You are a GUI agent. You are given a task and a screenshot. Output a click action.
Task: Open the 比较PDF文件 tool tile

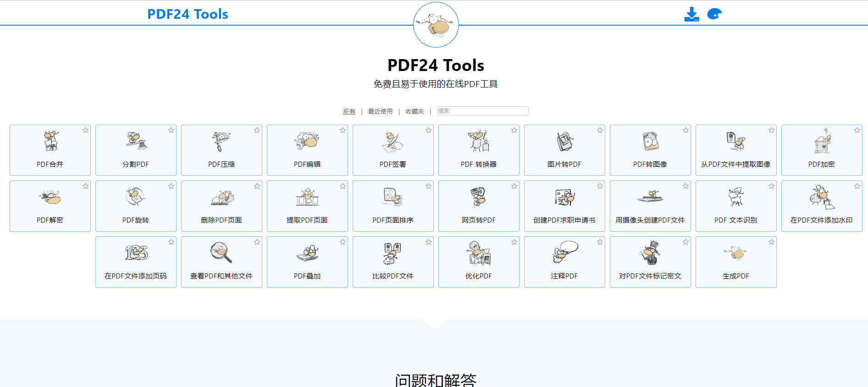[x=393, y=262]
